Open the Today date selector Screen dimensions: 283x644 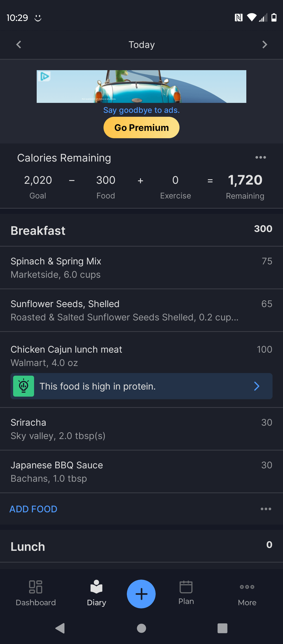click(141, 45)
